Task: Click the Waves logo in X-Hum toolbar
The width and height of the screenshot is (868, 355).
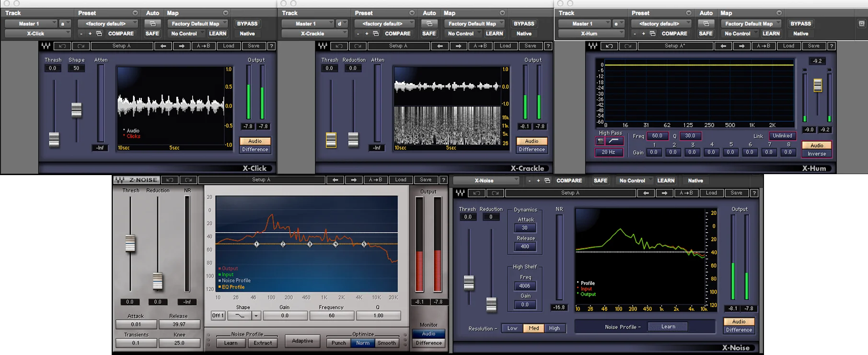Action: pos(593,46)
